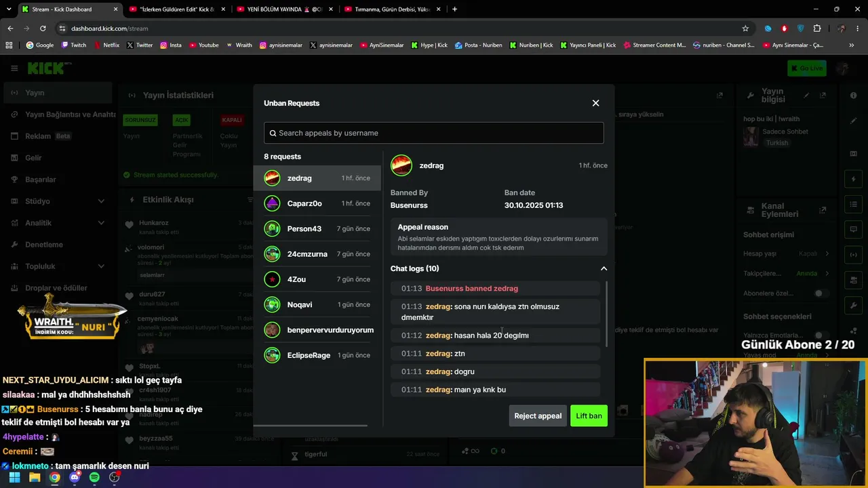Open Hesap yaşı setting
Screen dimensions: 868x488
pos(787,253)
